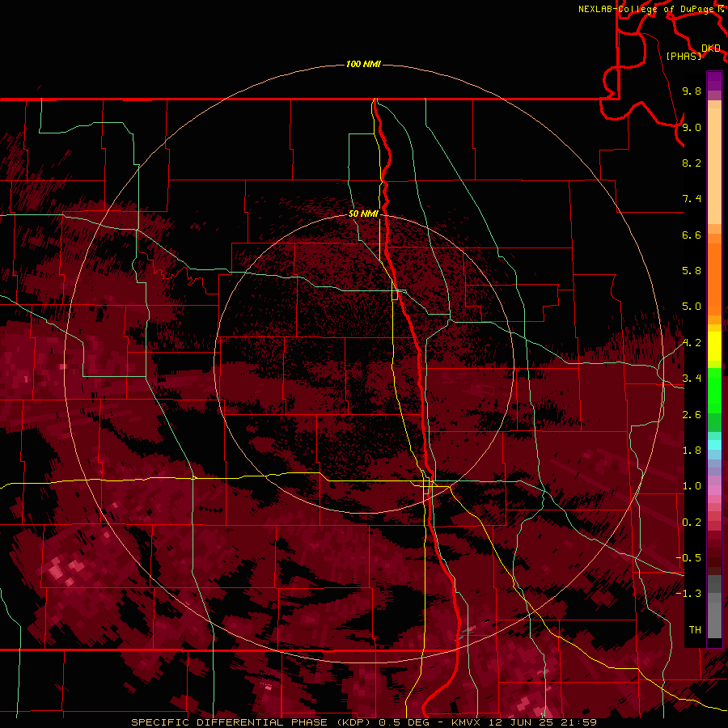Click the 5.8 value on the color scale
Viewport: 728px width, 728px height.
pos(692,271)
